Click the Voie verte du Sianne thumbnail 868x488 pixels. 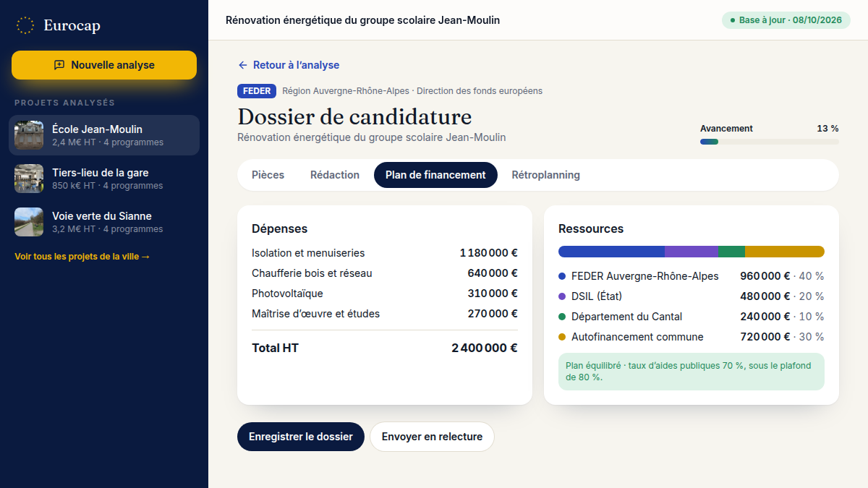[x=29, y=222]
